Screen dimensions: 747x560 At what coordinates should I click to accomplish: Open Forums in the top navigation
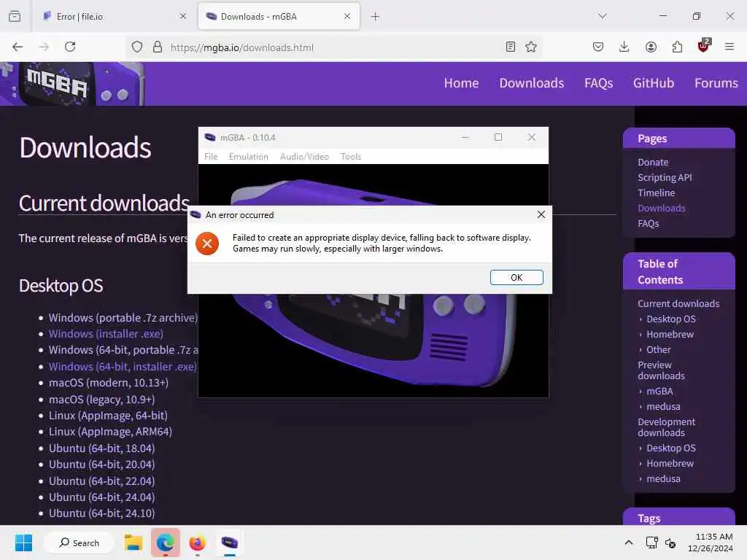(x=716, y=83)
